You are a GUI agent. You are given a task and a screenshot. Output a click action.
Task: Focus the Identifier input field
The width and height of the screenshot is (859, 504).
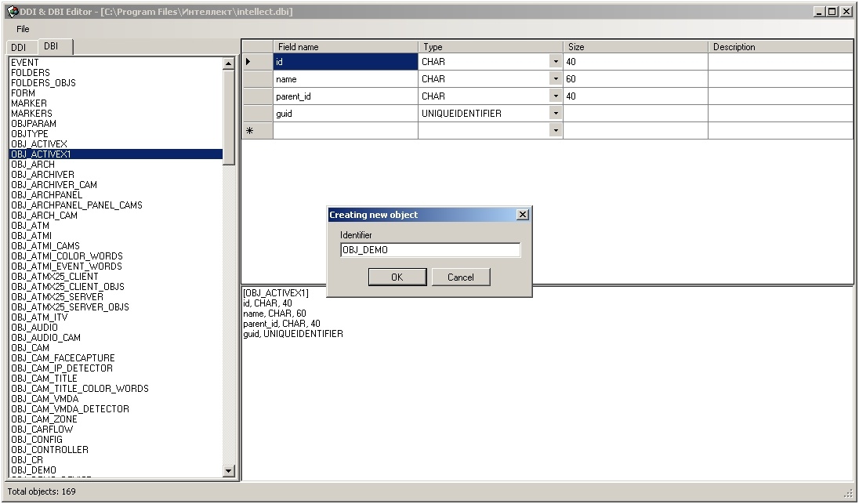pyautogui.click(x=430, y=250)
